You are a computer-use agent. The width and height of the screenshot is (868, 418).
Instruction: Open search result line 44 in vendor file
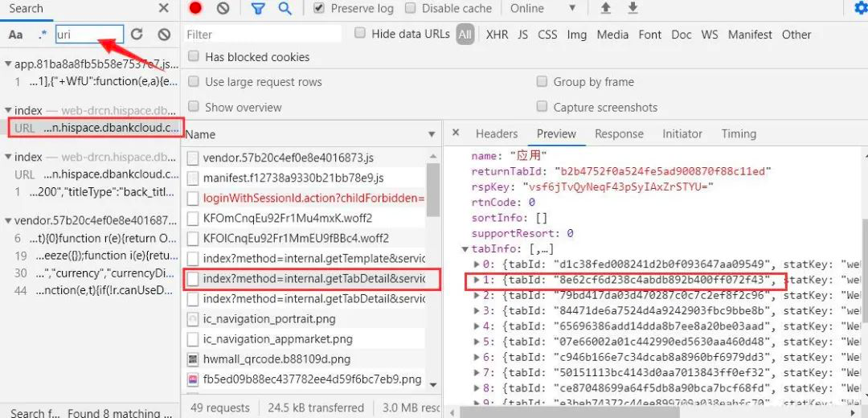[x=94, y=290]
